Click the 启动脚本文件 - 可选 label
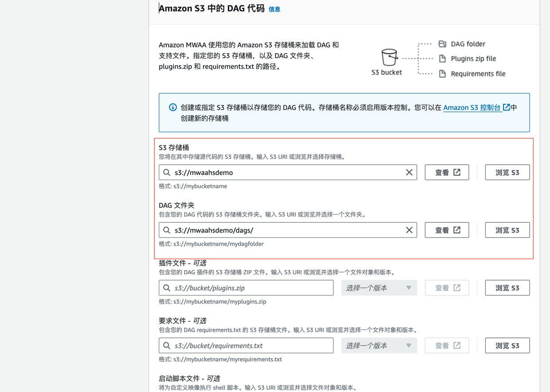 (x=190, y=378)
